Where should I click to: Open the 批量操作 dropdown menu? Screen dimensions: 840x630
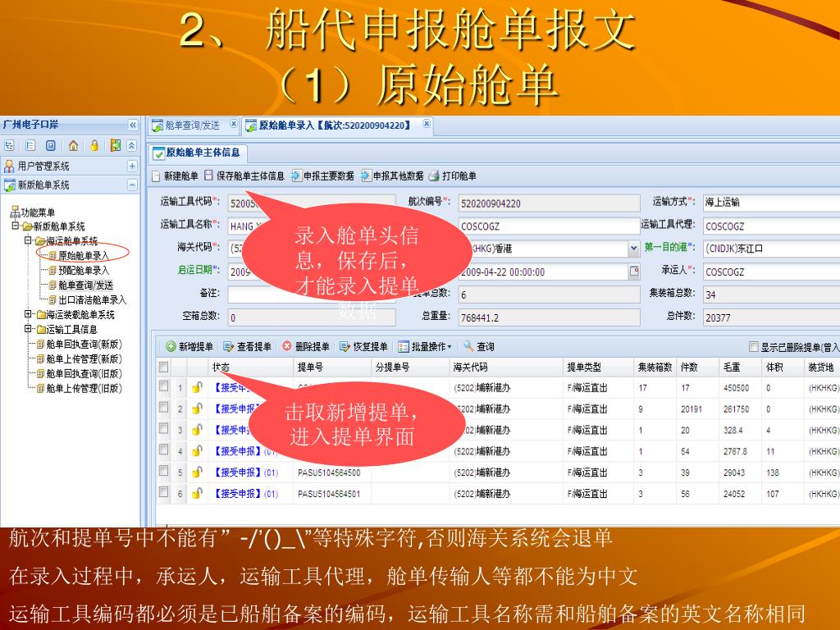coord(425,347)
